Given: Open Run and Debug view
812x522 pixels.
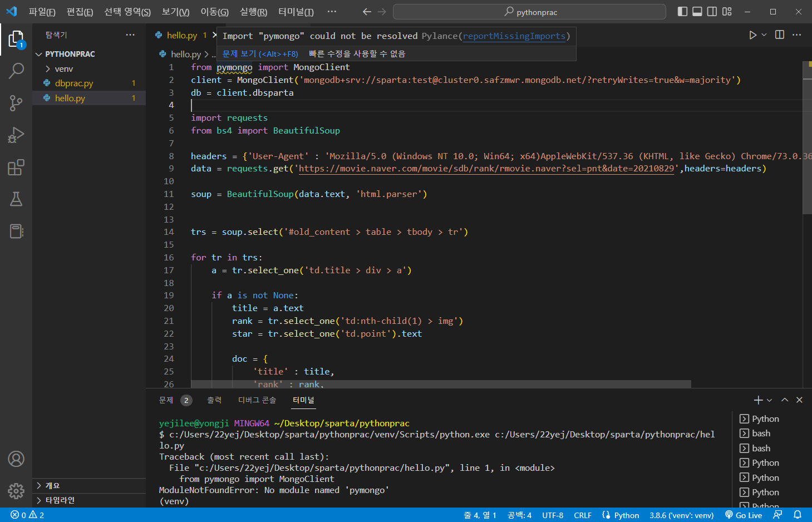Looking at the screenshot, I should tap(16, 135).
